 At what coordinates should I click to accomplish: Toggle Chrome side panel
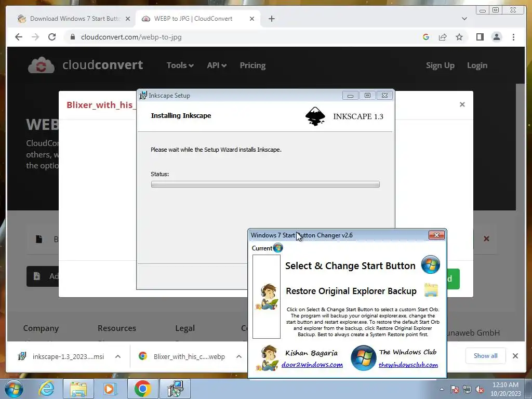point(480,37)
